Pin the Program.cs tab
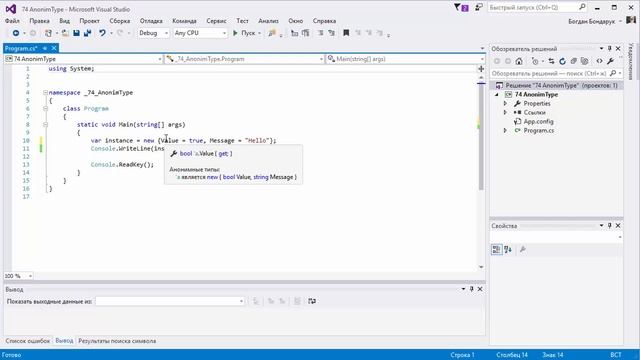640x360 pixels. (45, 48)
